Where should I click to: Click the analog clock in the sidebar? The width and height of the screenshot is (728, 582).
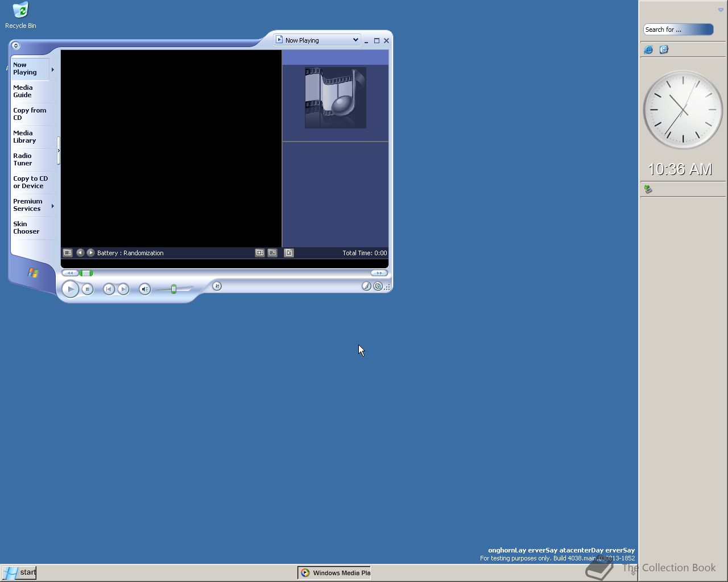682,110
